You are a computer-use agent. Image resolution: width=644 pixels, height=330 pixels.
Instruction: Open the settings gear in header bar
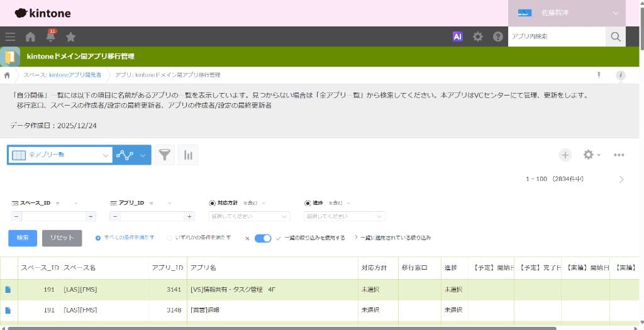(x=478, y=36)
